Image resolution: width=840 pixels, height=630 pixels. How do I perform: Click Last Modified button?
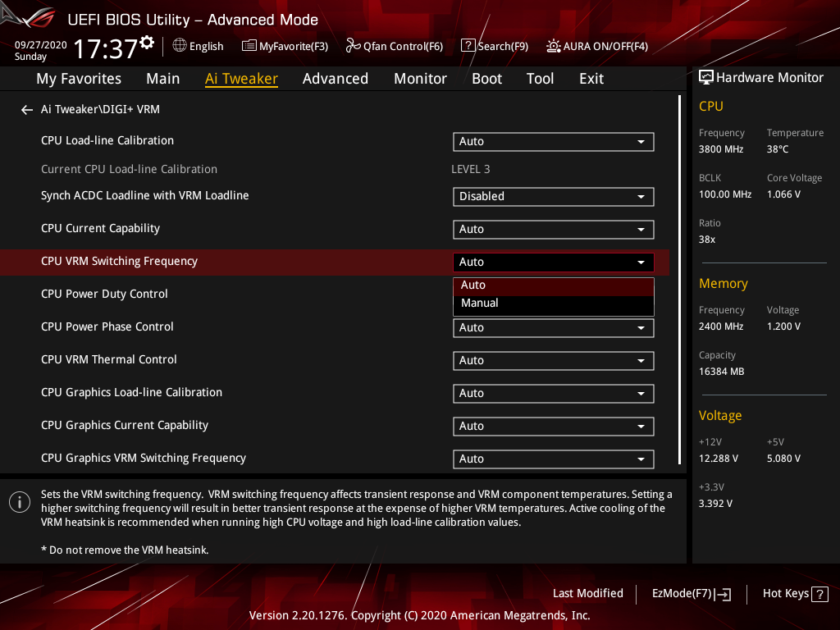[x=587, y=594]
